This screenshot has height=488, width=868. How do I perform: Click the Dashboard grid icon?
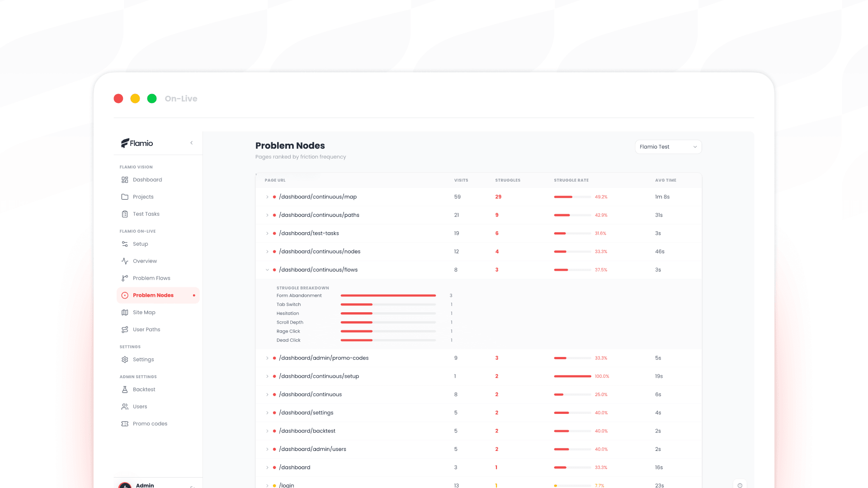[x=125, y=180]
